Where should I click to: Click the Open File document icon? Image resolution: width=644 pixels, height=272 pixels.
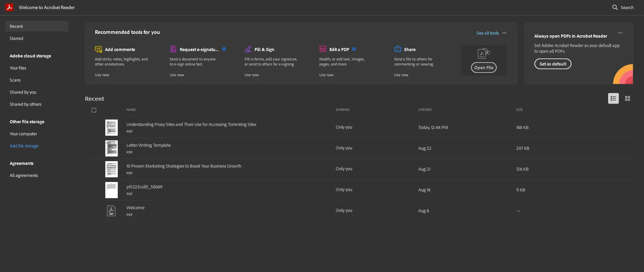pos(484,54)
